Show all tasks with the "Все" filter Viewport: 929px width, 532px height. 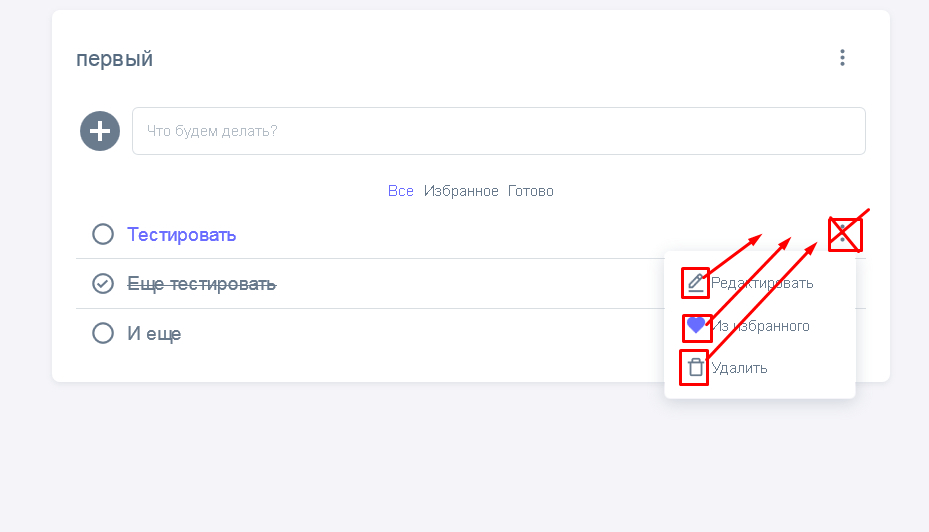tap(401, 191)
